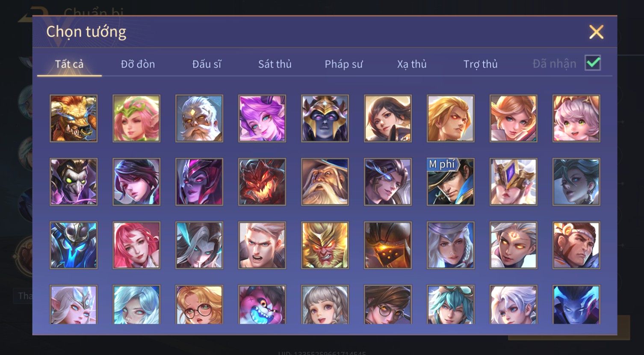The height and width of the screenshot is (355, 644).
Task: Pick the girl with round glasses portrait
Action: click(199, 305)
